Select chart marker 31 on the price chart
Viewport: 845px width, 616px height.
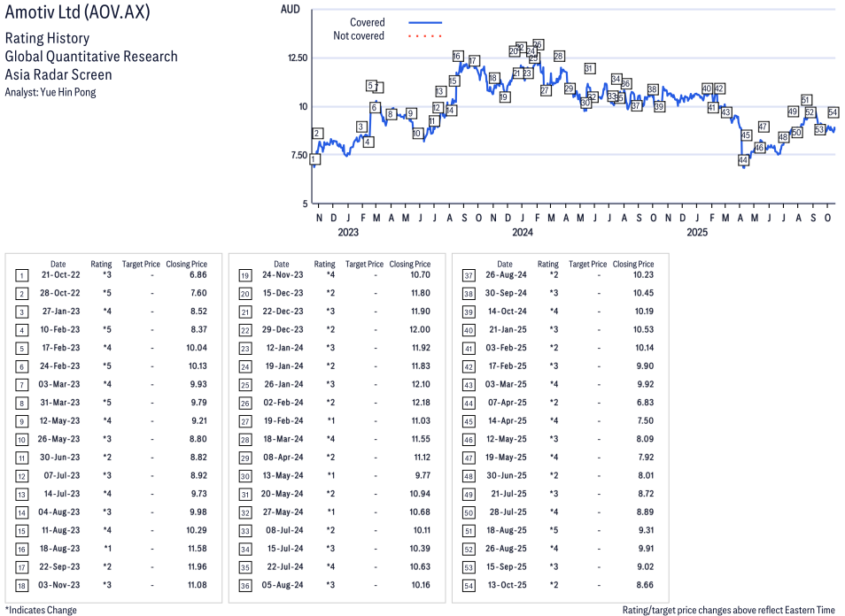(589, 69)
